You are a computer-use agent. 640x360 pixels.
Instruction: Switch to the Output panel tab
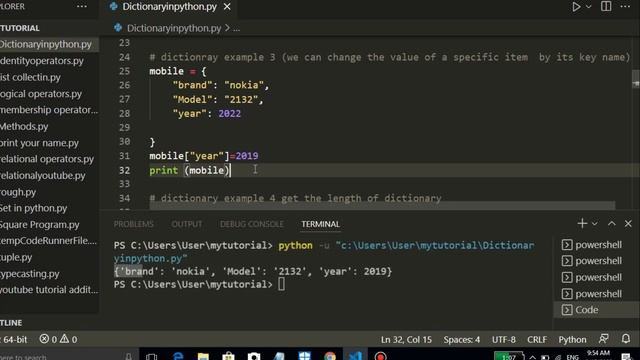pos(187,224)
